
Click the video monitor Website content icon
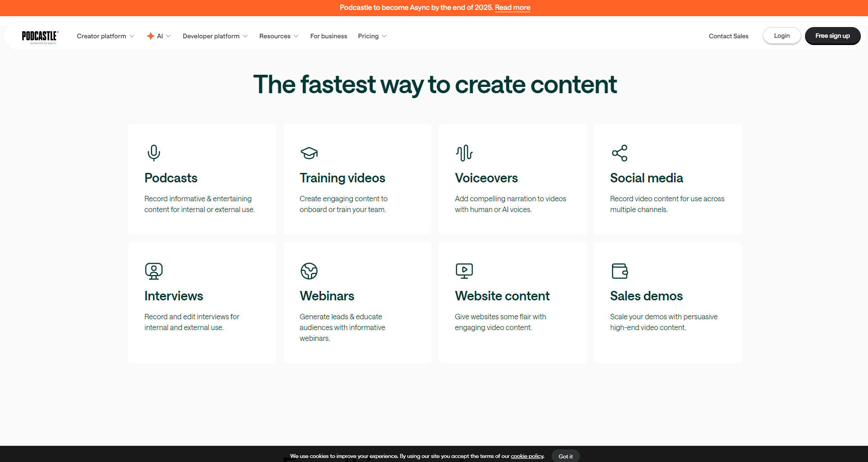[464, 271]
